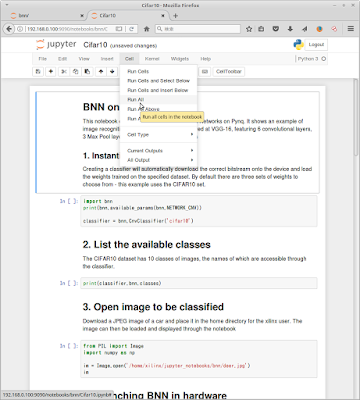Click the CellToolbar button

pyautogui.click(x=229, y=72)
